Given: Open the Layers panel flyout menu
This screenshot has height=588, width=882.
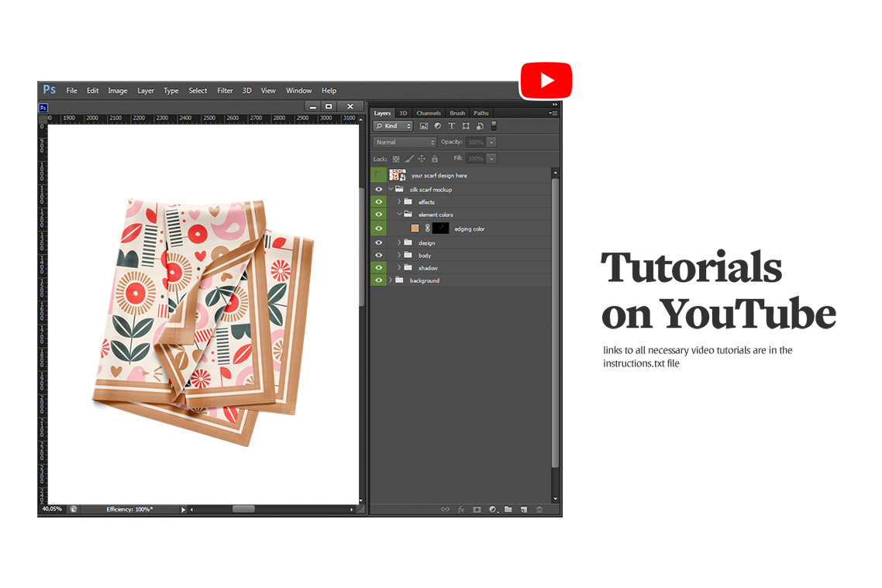Looking at the screenshot, I should click(x=553, y=113).
